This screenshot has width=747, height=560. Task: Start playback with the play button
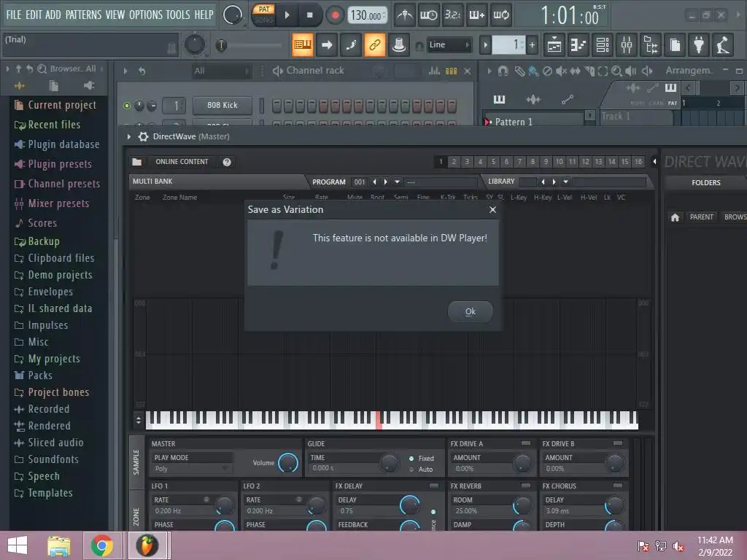coord(287,15)
